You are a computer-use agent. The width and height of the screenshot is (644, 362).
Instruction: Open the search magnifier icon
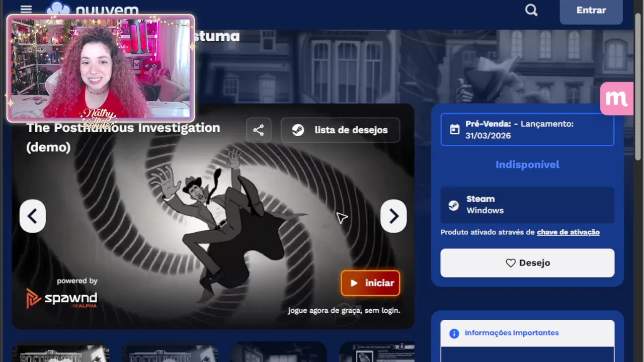[531, 10]
